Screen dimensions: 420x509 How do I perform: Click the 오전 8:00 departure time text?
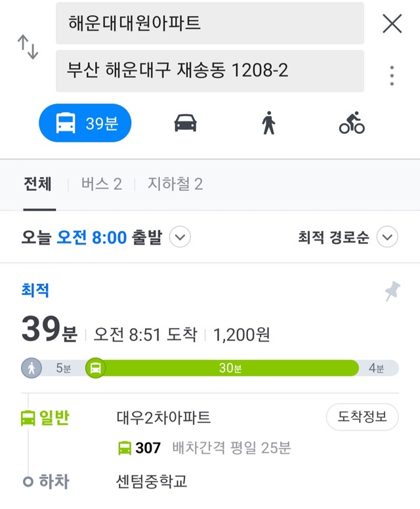pyautogui.click(x=92, y=237)
